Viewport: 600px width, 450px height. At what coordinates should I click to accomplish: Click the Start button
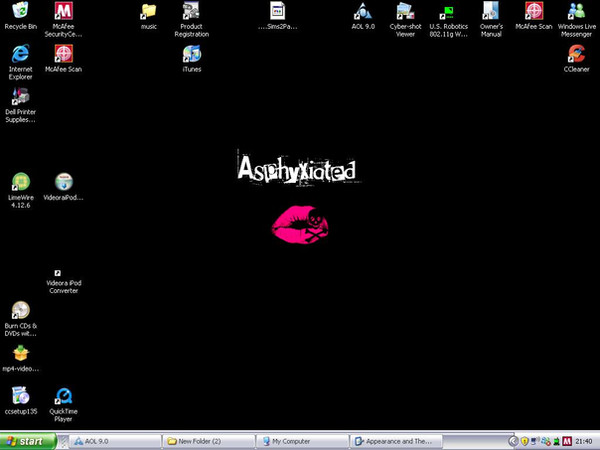point(28,441)
